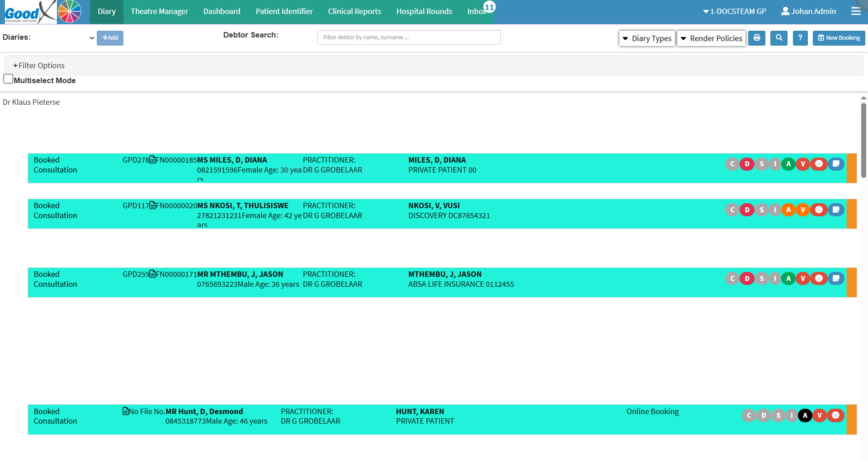Viewport: 868px width, 462px height.
Task: Click orange color bar on Diana Miles row
Action: pyautogui.click(x=852, y=168)
